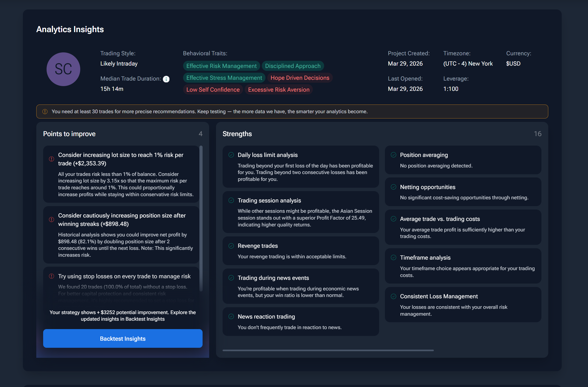
Task: Click the Points to improve vertical scrollbar
Action: tap(201, 219)
